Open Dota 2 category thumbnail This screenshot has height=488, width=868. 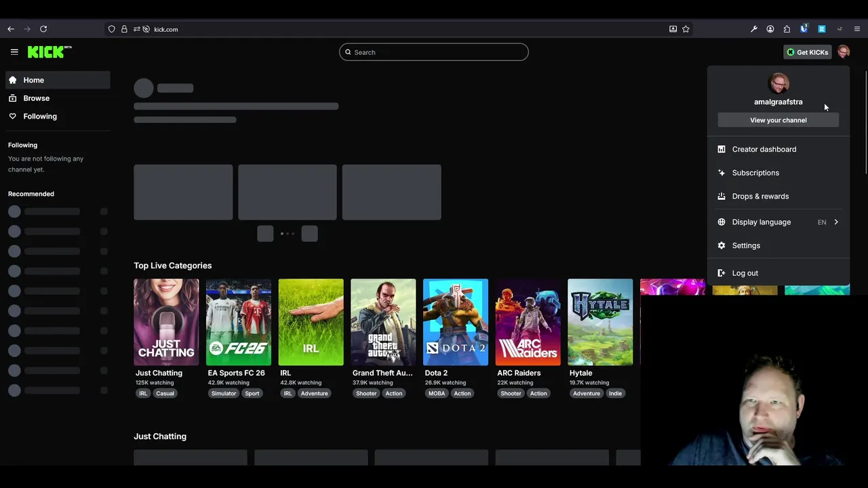pyautogui.click(x=456, y=322)
